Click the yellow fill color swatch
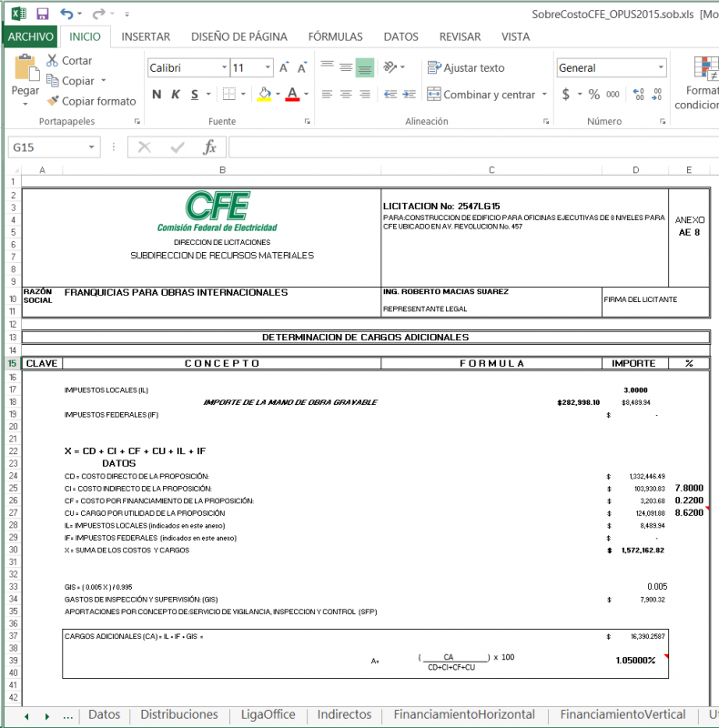Screen dimensions: 719x728 click(x=264, y=95)
